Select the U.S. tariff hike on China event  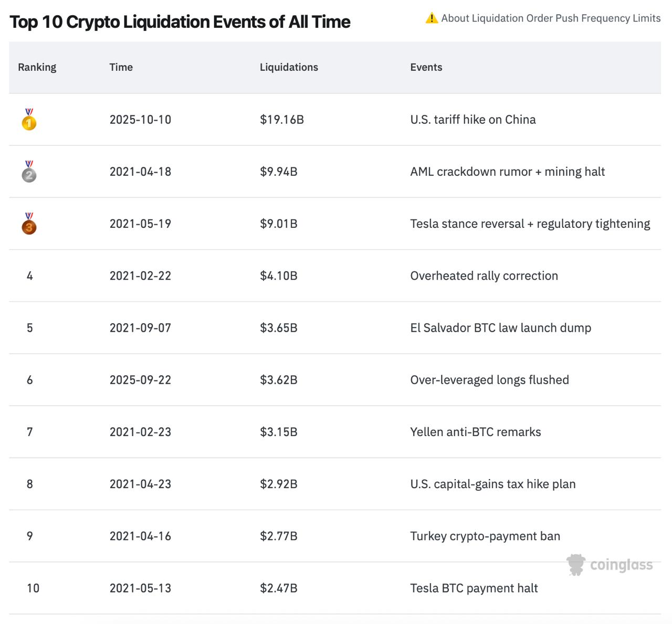472,120
